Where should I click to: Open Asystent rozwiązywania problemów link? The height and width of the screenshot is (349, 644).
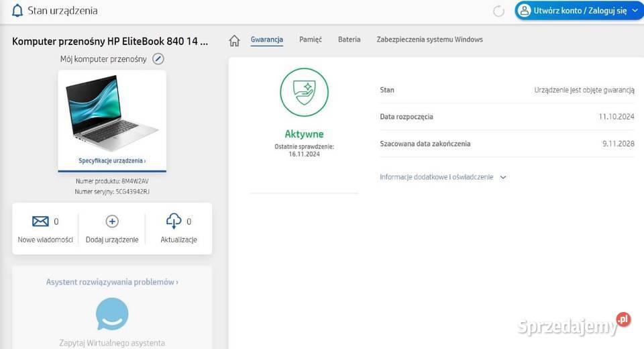point(112,283)
